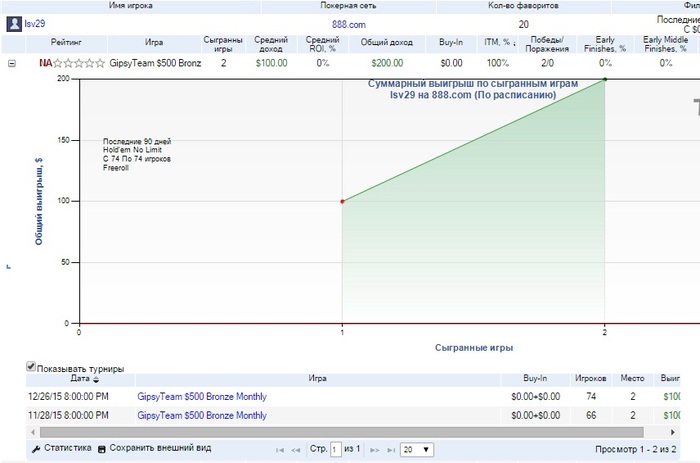
Task: Click the players count 66 cell
Action: point(591,415)
